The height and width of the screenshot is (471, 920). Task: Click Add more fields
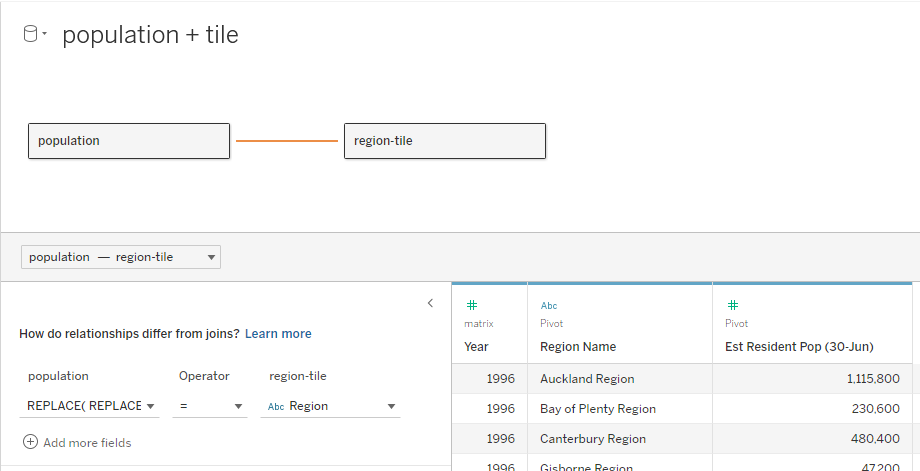pyautogui.click(x=86, y=442)
